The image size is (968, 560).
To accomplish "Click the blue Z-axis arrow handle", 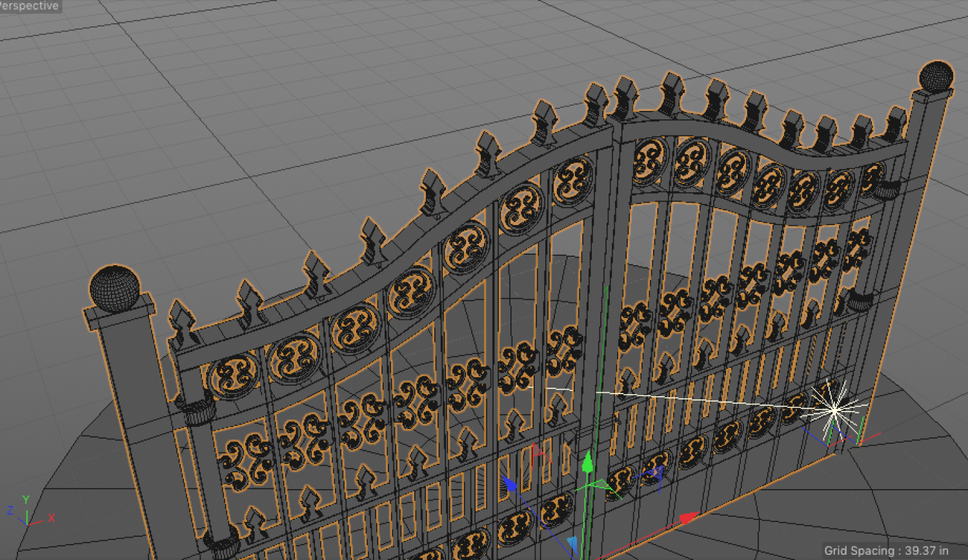I will (510, 484).
